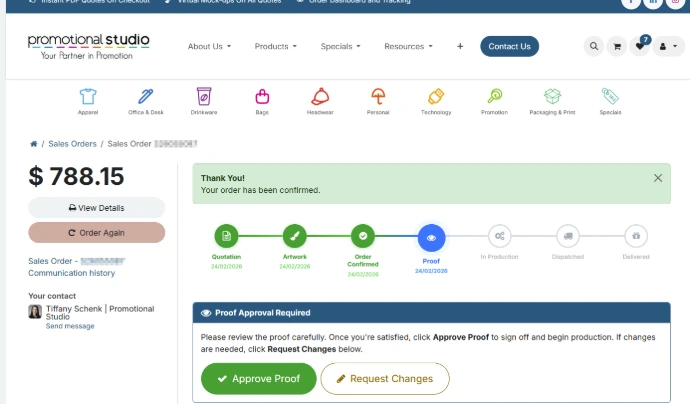This screenshot has width=690, height=404.
Task: Click the search magnifier icon
Action: [594, 46]
